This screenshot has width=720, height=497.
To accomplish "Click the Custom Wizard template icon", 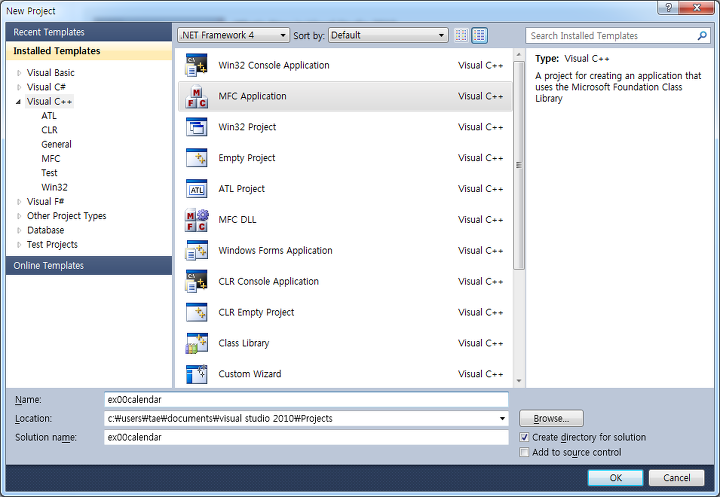I will (197, 374).
